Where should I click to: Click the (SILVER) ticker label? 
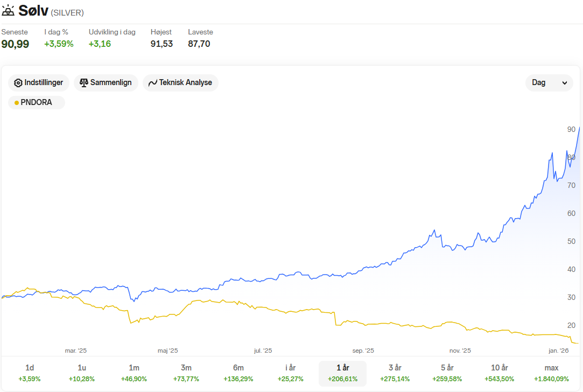[x=67, y=12]
